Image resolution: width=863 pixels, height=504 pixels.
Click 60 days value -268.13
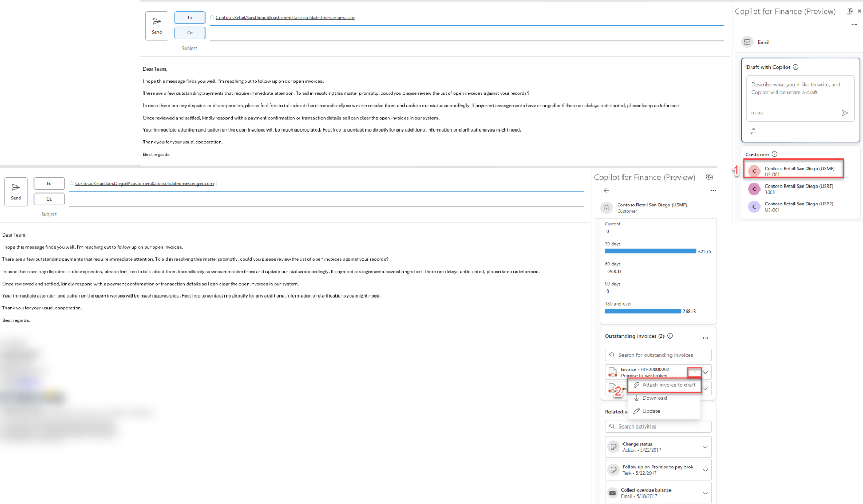point(614,272)
